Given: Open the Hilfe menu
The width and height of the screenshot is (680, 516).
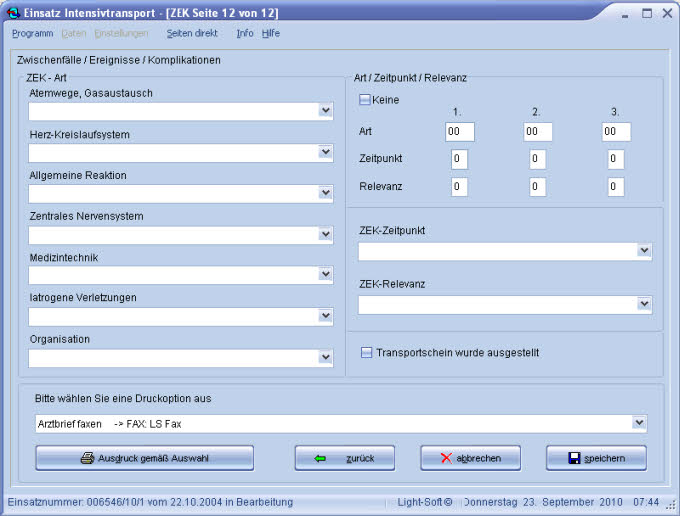Looking at the screenshot, I should (x=271, y=33).
